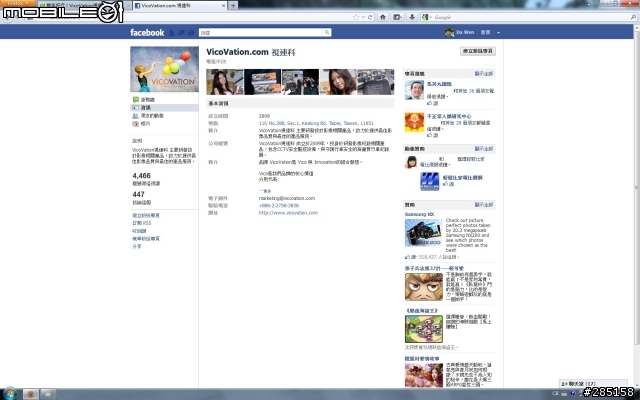Open the messages icon in Facebook header
640x400 pixels.
pos(181,33)
